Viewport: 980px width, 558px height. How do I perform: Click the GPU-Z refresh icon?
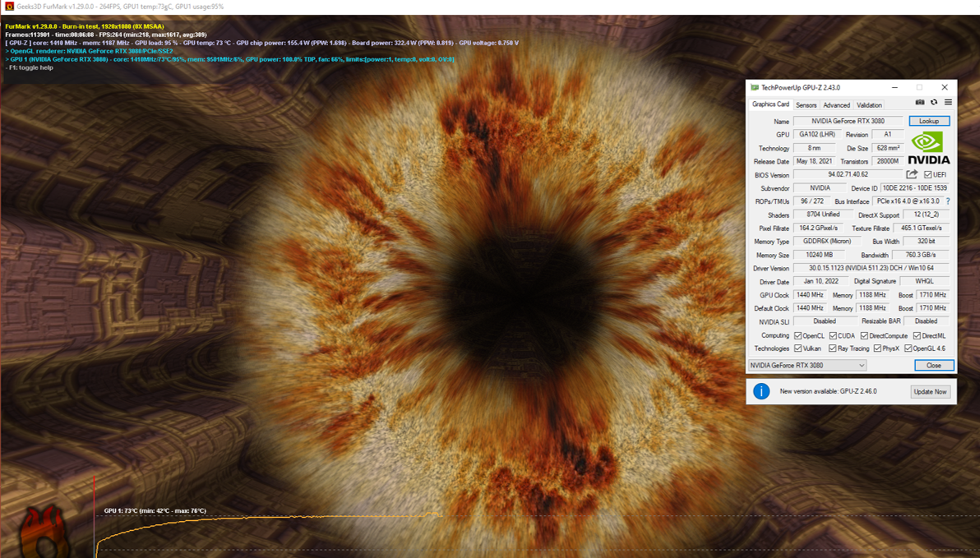(934, 103)
